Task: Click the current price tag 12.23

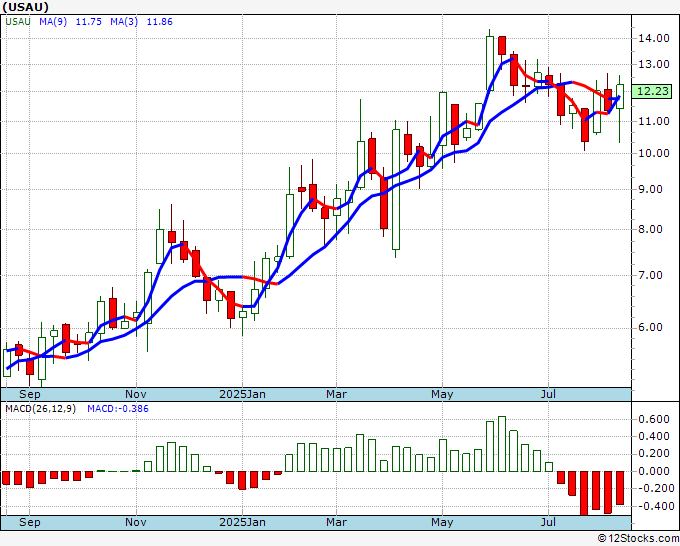Action: tap(654, 92)
